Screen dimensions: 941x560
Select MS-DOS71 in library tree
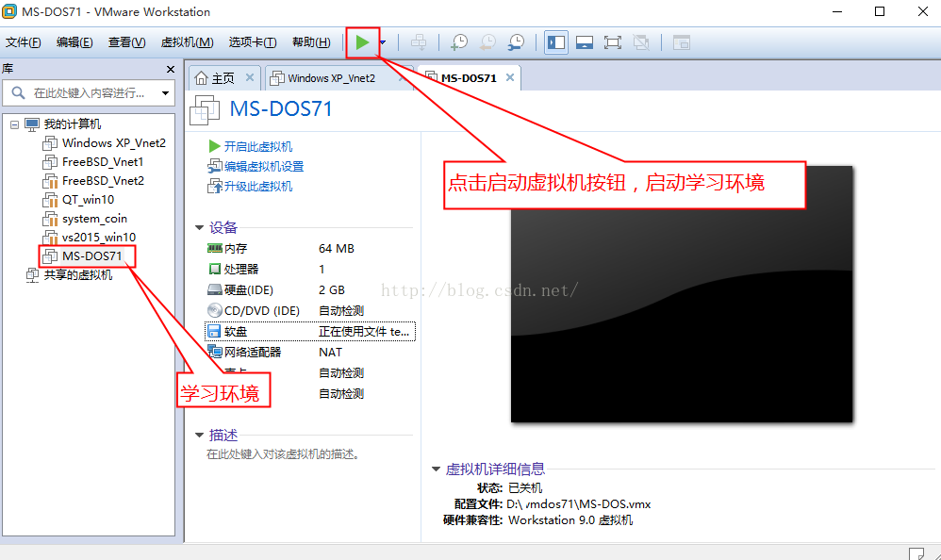point(91,256)
